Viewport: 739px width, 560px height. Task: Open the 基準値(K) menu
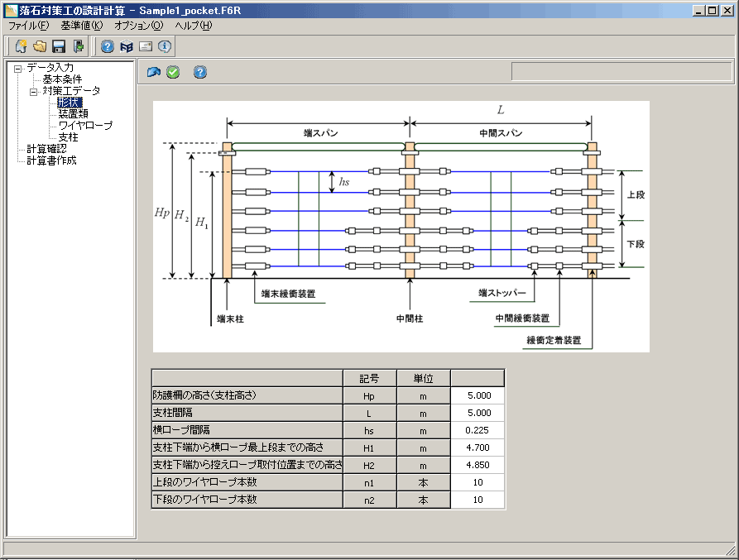coord(82,26)
